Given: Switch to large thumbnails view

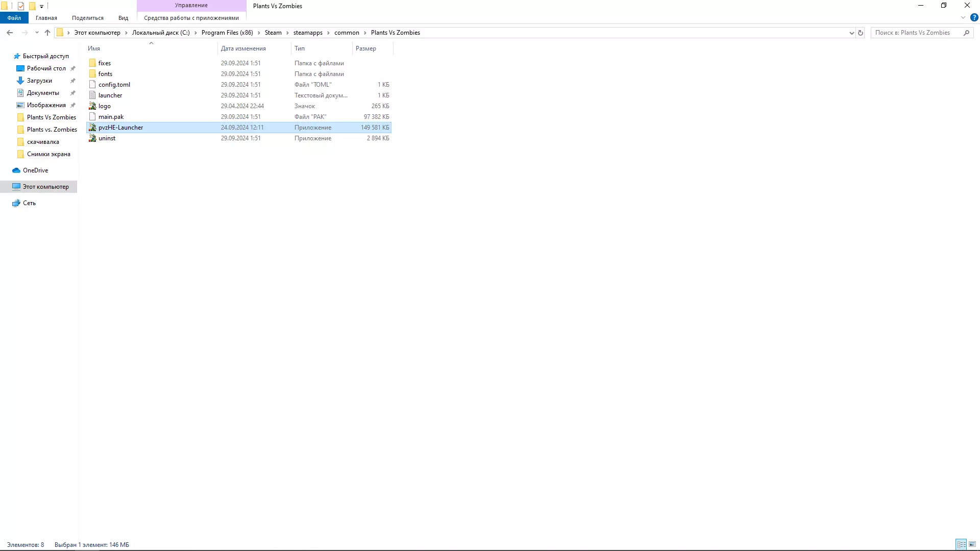Looking at the screenshot, I should point(972,544).
